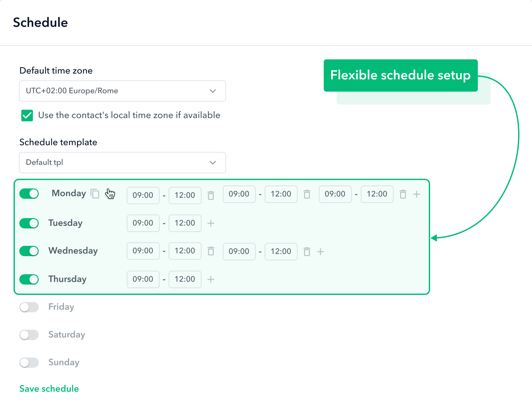Edit Wednesday's second slot end time
This screenshot has width=532, height=402.
click(281, 252)
